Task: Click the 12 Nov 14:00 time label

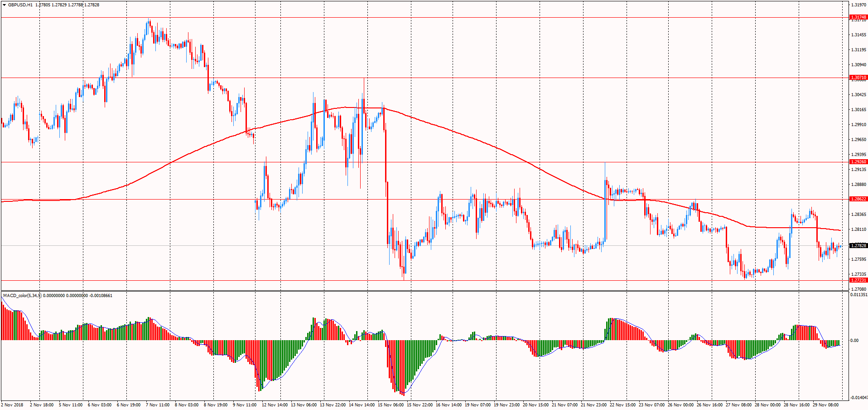Action: [275, 405]
